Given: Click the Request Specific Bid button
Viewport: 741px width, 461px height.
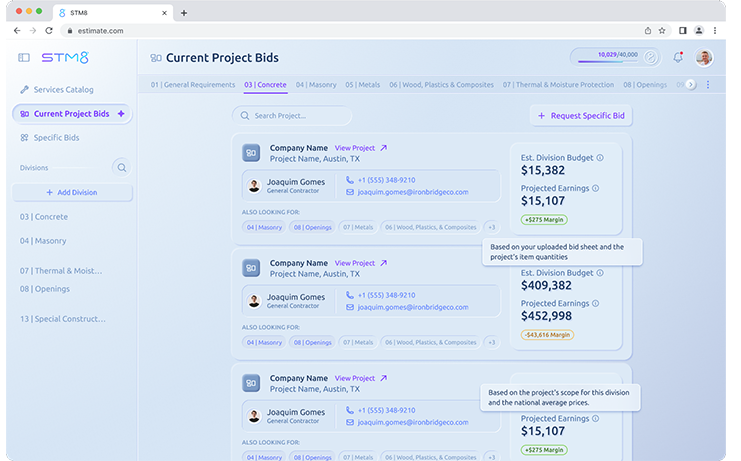Looking at the screenshot, I should click(x=580, y=116).
